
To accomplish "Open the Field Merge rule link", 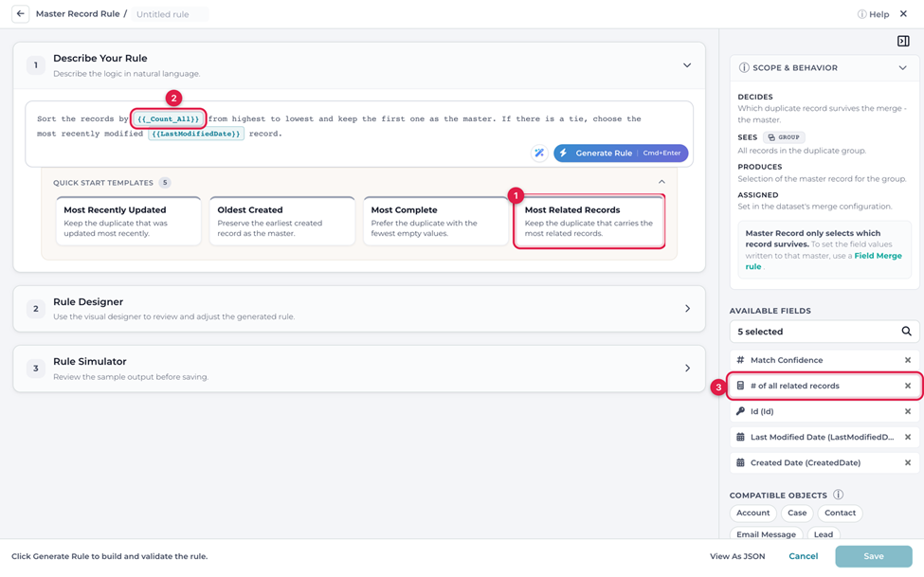I will (x=824, y=261).
